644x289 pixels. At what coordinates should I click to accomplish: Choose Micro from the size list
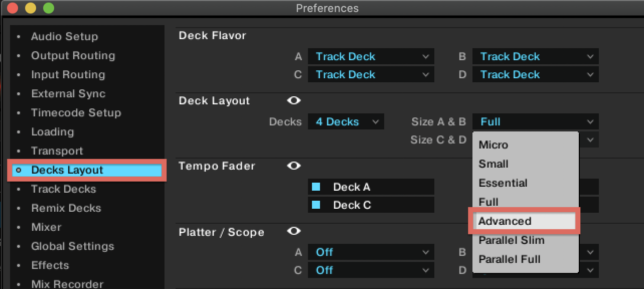pos(526,145)
